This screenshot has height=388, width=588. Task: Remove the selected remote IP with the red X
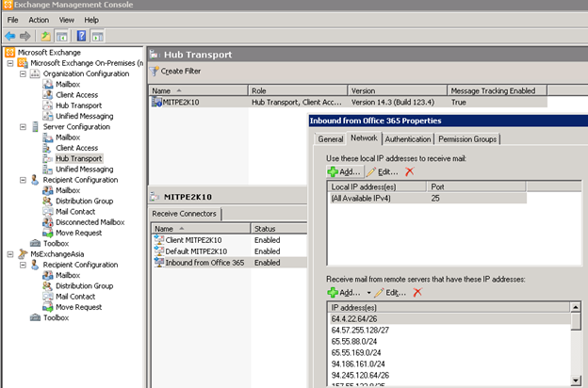(x=417, y=292)
